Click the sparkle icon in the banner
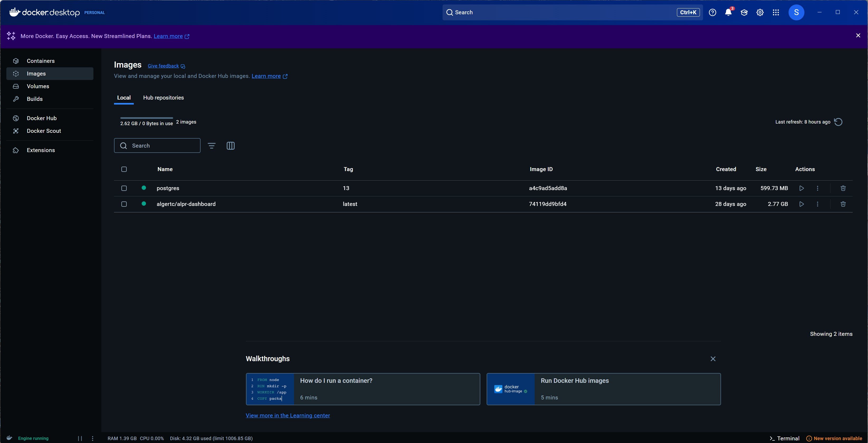The height and width of the screenshot is (443, 868). click(x=11, y=36)
